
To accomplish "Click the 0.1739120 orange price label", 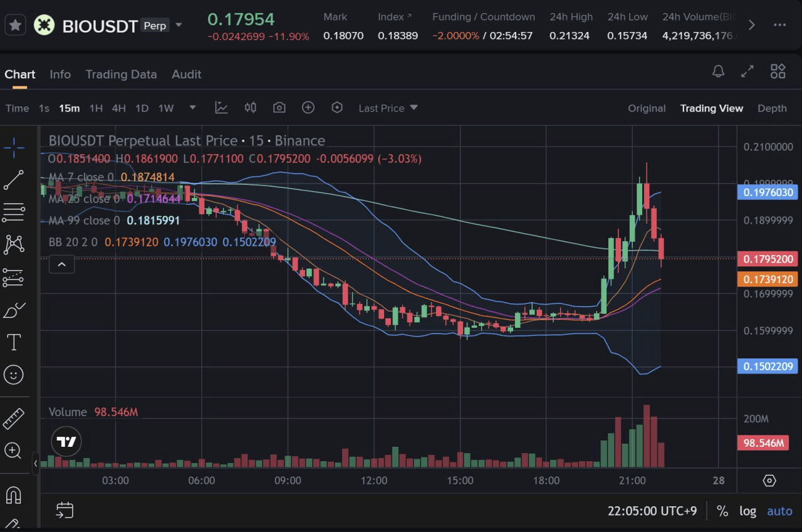I will coord(769,279).
